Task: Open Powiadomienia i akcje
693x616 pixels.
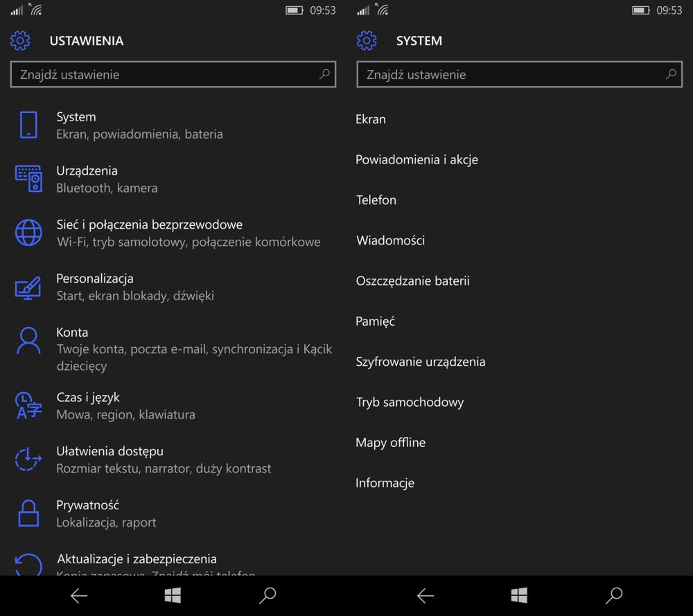Action: pos(416,159)
